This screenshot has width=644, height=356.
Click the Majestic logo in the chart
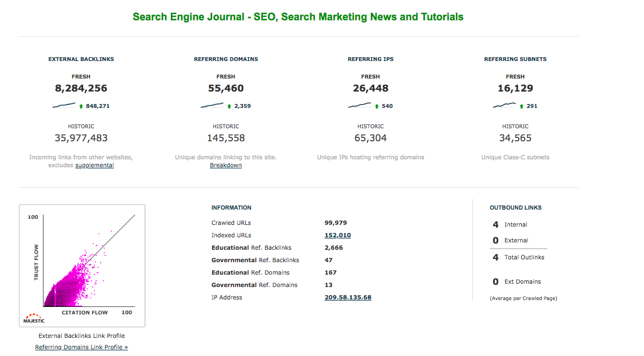[34, 318]
